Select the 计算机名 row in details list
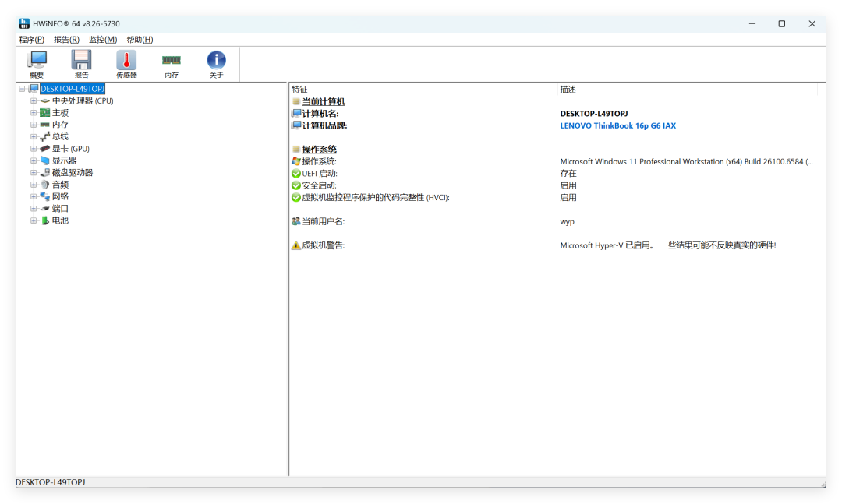The height and width of the screenshot is (504, 842). [553, 113]
